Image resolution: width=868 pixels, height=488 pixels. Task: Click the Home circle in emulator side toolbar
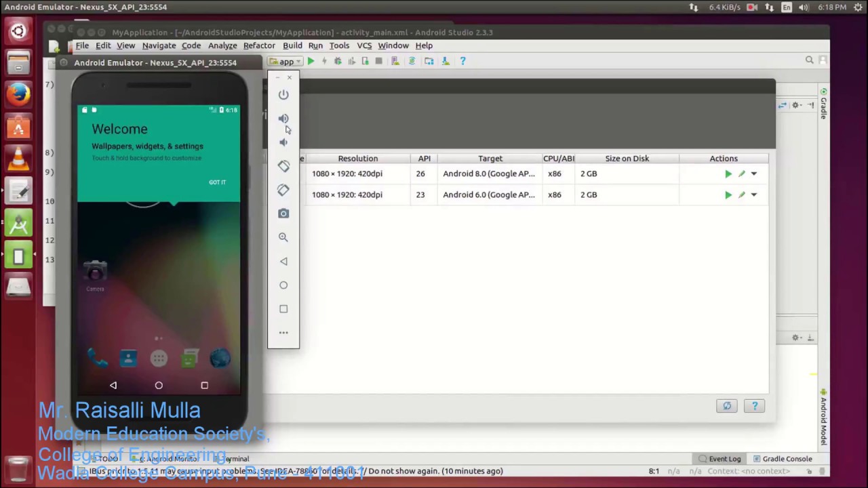283,285
